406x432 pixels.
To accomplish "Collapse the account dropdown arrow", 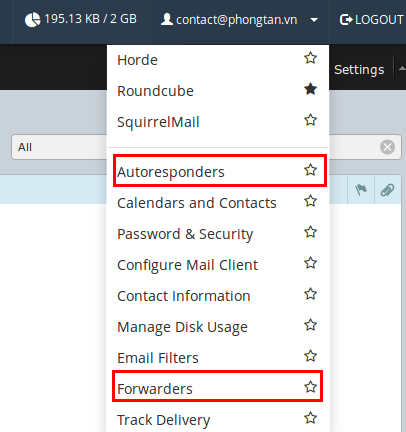I will coord(314,20).
